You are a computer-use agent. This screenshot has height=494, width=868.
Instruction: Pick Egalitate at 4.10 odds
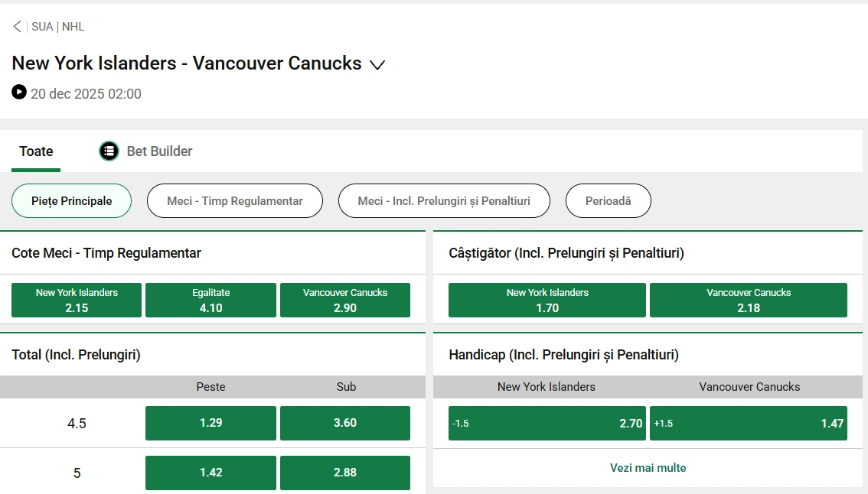click(x=210, y=300)
